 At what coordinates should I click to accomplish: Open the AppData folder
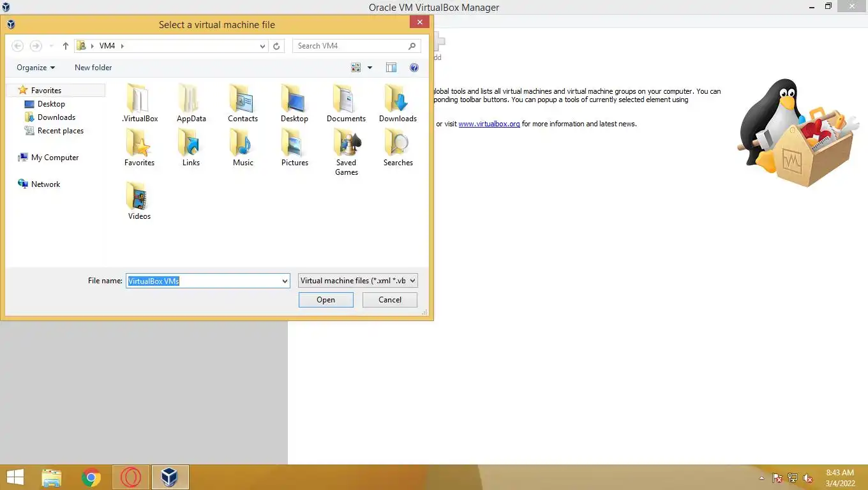[191, 103]
